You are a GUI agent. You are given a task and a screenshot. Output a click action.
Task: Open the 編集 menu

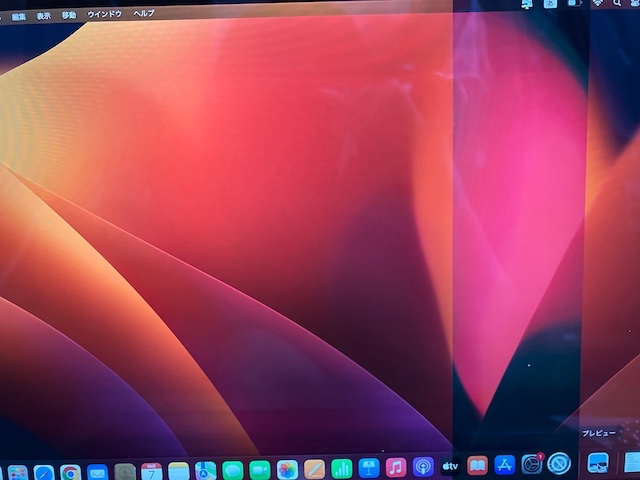coord(18,17)
